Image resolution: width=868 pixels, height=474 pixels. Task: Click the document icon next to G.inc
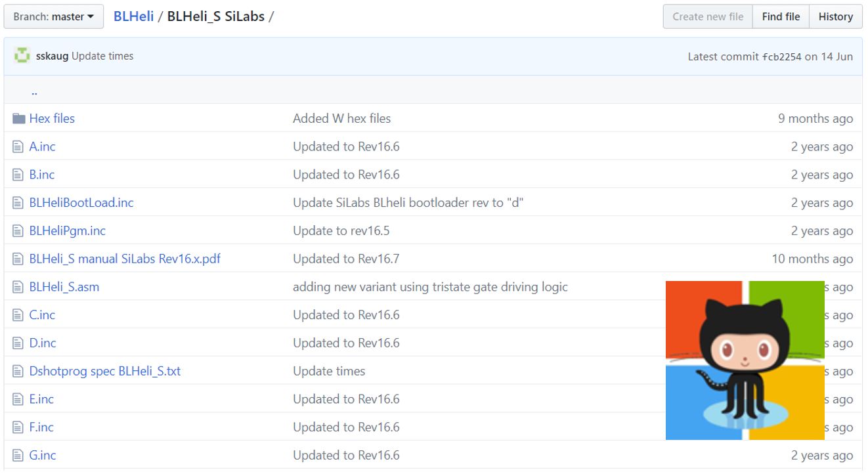(18, 455)
